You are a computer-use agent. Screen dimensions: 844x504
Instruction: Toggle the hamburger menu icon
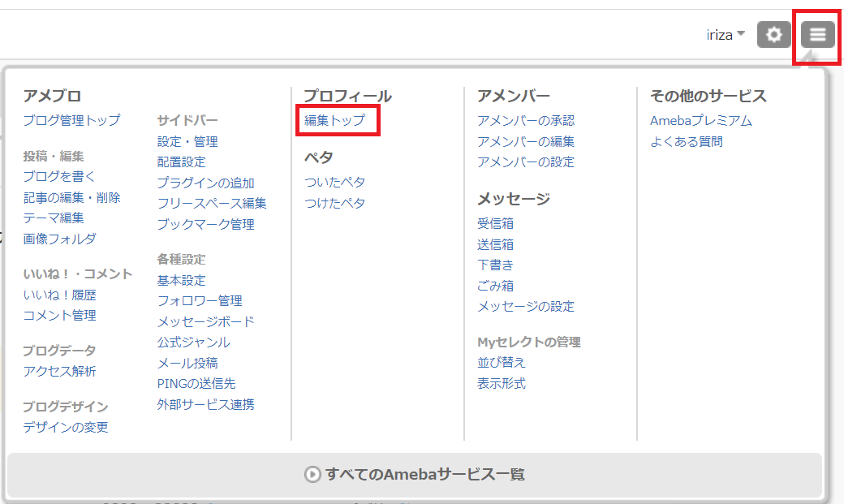coord(818,34)
